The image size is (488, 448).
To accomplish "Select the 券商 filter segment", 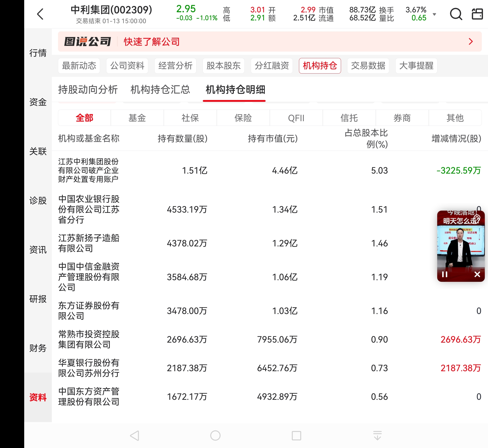I will [x=402, y=118].
